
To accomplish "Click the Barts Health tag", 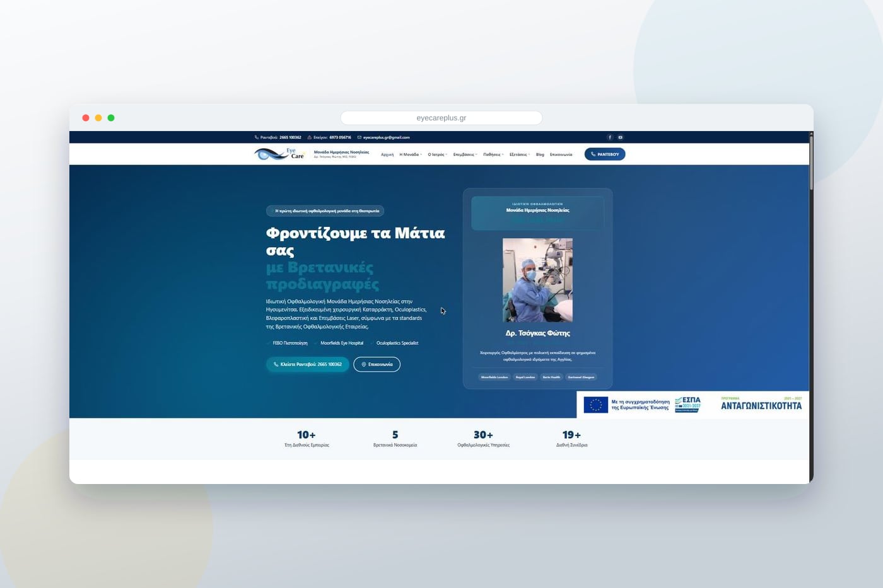I will pos(551,377).
